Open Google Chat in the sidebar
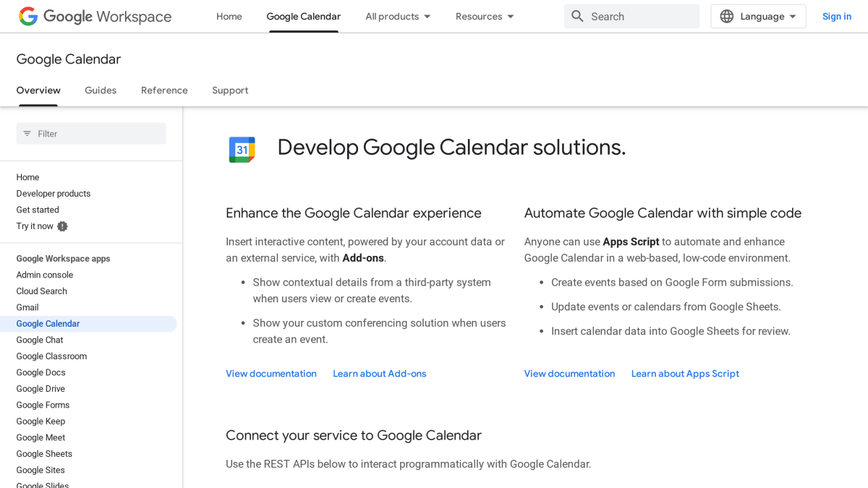The height and width of the screenshot is (488, 868). [40, 340]
